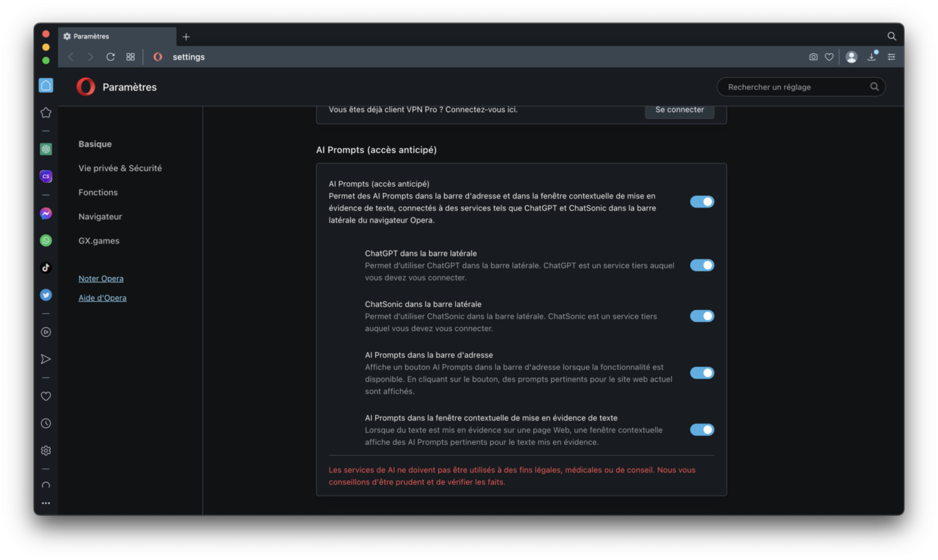Click the snapshot camera icon

point(813,57)
